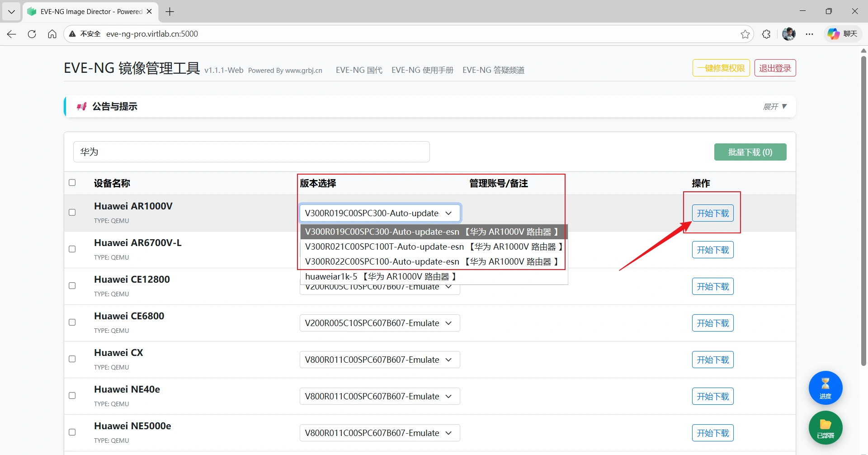
Task: Start download for Huawei AR1000V
Action: pyautogui.click(x=712, y=213)
